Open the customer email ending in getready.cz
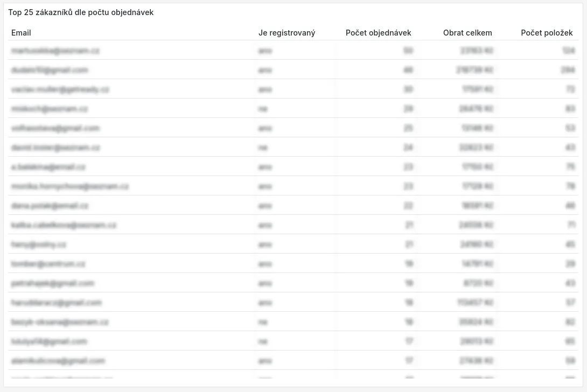 (60, 89)
